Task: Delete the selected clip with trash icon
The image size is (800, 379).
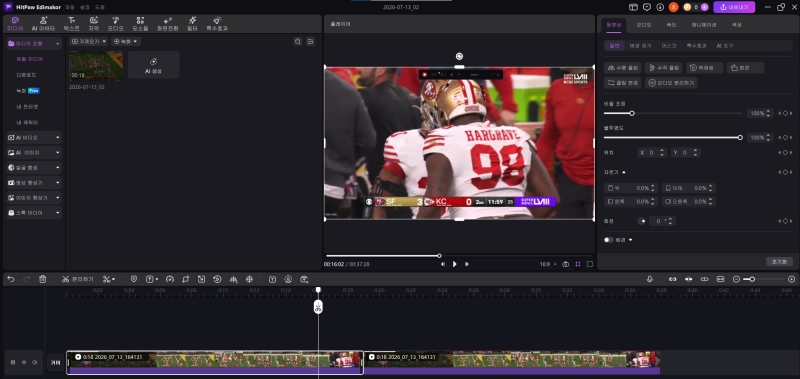Action: click(43, 279)
